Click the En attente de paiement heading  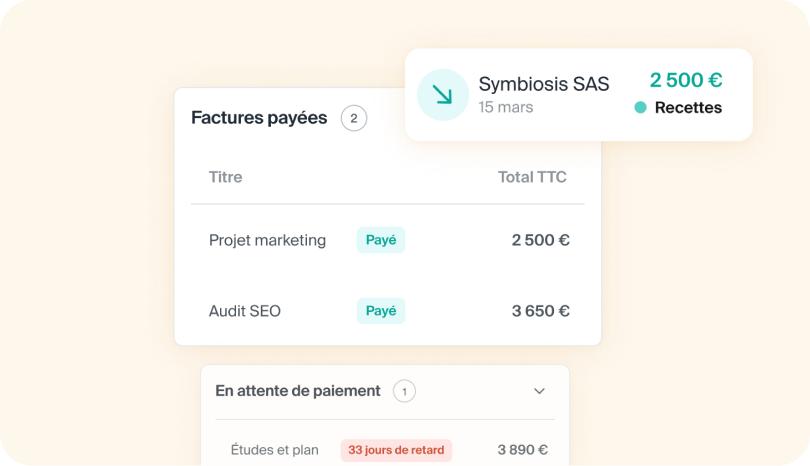tap(298, 391)
